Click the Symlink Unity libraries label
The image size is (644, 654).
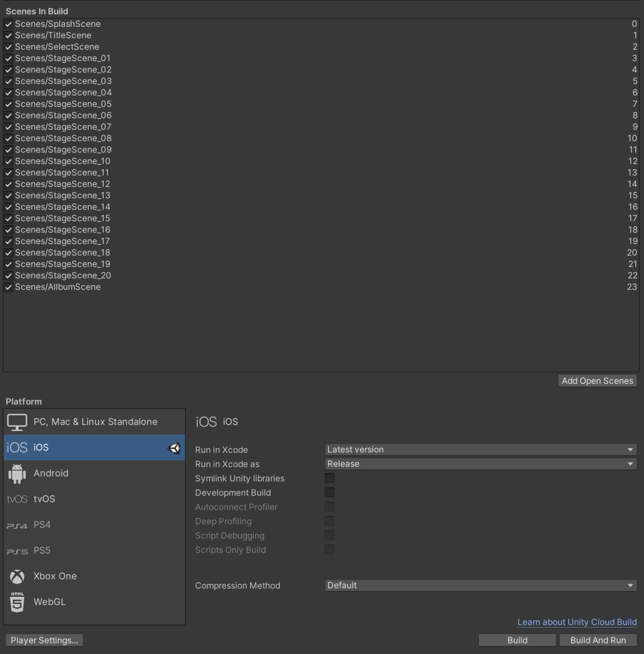tap(240, 479)
